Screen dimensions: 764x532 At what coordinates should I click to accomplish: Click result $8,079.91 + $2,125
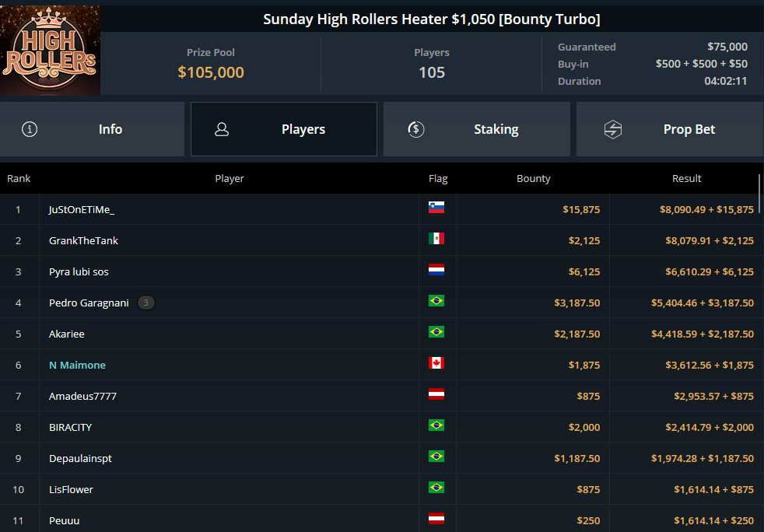tap(710, 240)
